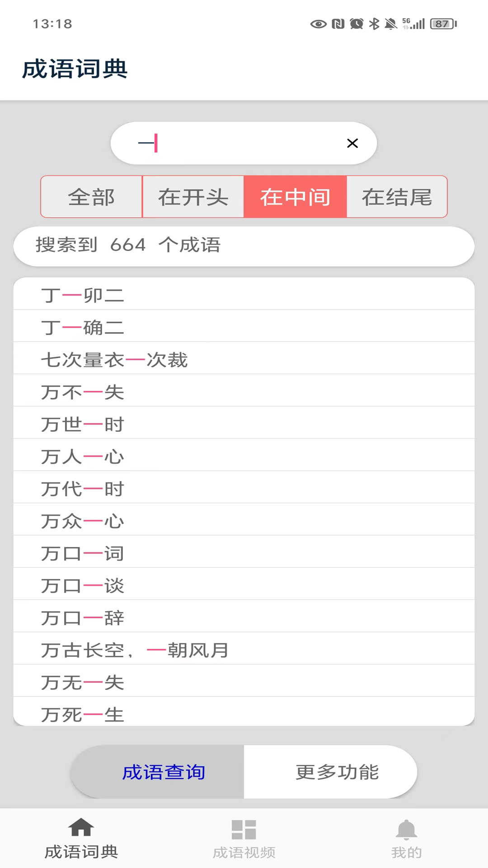Viewport: 488px width, 868px height.
Task: Select the 在中间 position filter
Action: (295, 197)
